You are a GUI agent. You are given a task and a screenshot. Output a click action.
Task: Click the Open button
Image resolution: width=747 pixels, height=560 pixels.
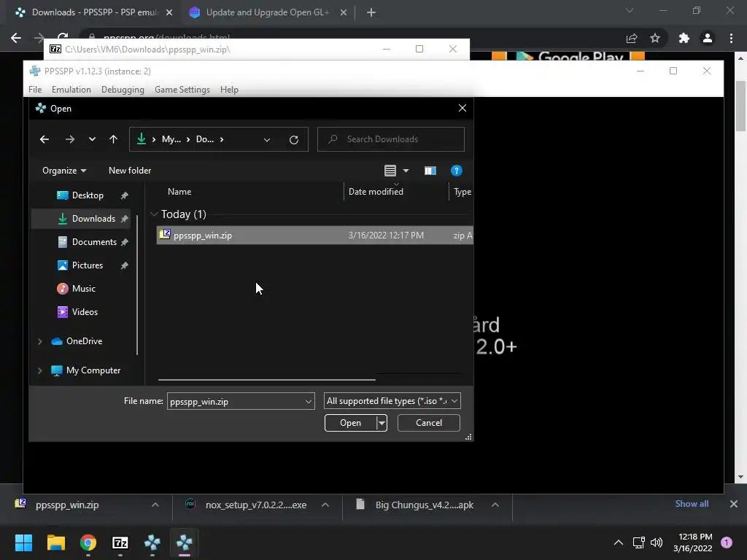(350, 423)
